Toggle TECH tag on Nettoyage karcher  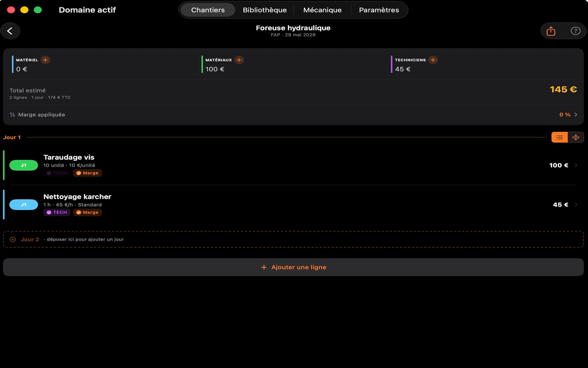point(57,213)
